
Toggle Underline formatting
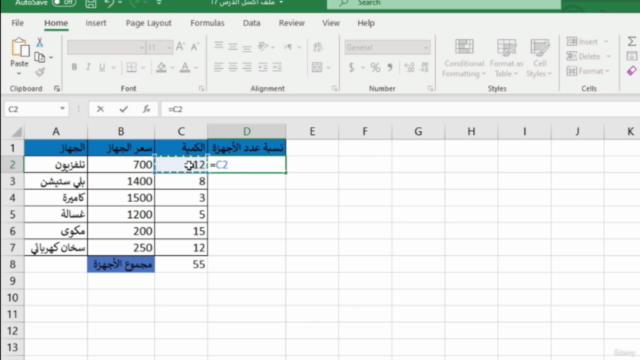(102, 67)
